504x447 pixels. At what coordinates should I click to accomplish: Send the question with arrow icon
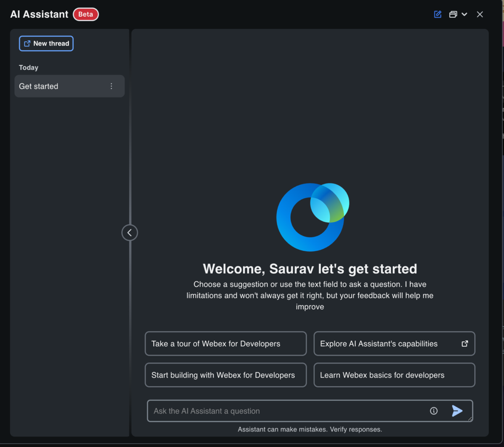(x=457, y=411)
